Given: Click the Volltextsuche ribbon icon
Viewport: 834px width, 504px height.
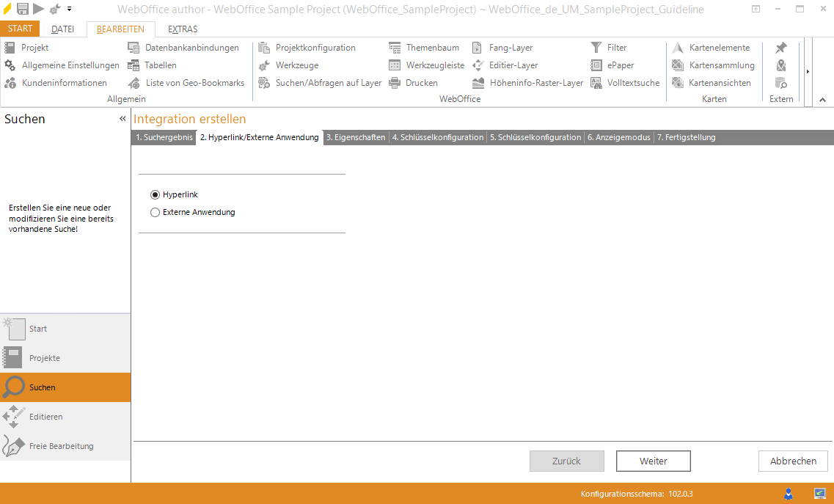Looking at the screenshot, I should coord(596,83).
